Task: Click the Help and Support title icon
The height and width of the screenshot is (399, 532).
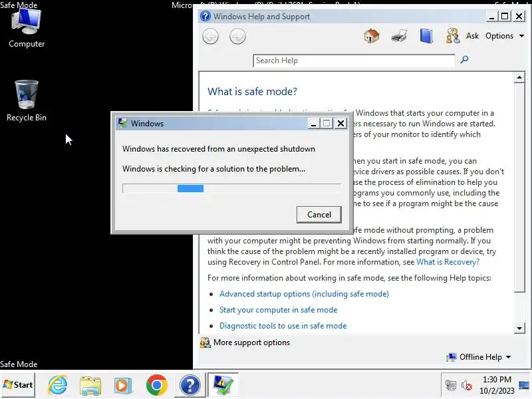Action: [x=205, y=16]
